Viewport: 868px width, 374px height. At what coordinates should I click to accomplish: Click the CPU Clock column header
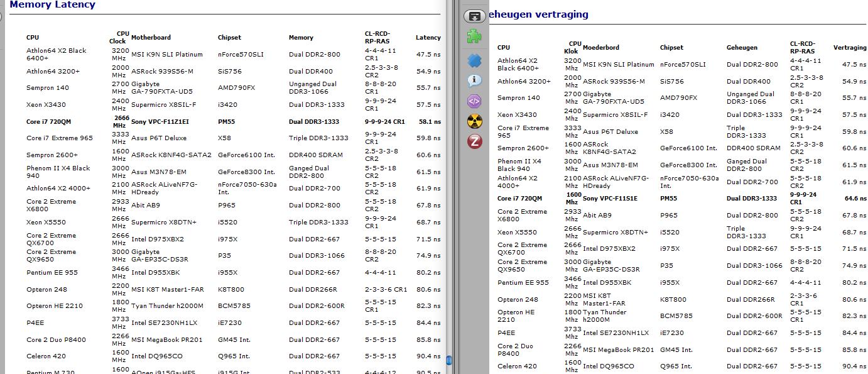point(120,38)
